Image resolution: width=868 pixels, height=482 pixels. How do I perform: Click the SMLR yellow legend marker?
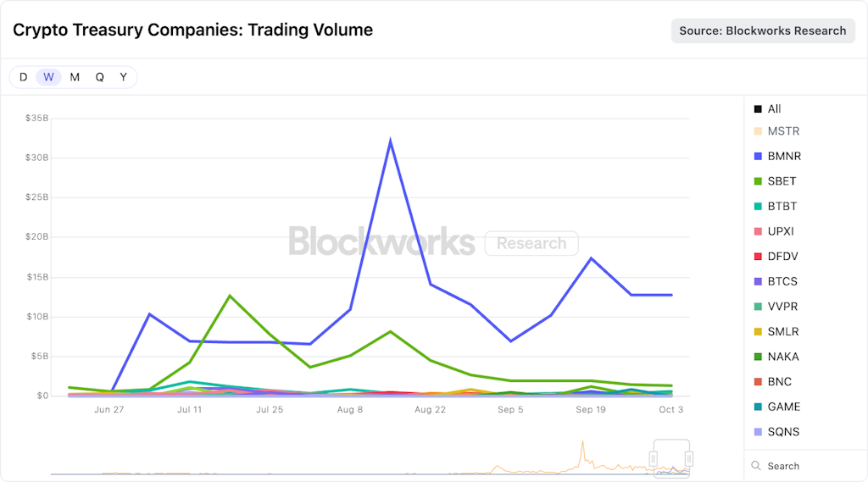pyautogui.click(x=757, y=332)
